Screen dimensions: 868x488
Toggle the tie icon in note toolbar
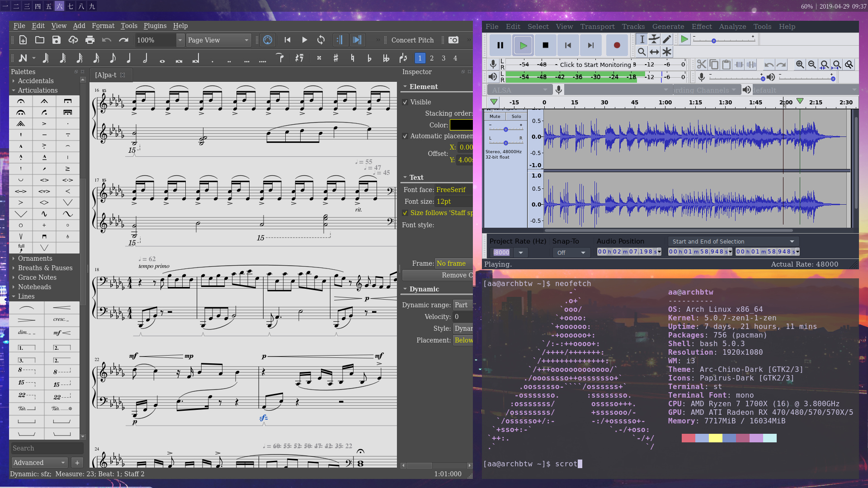point(280,58)
